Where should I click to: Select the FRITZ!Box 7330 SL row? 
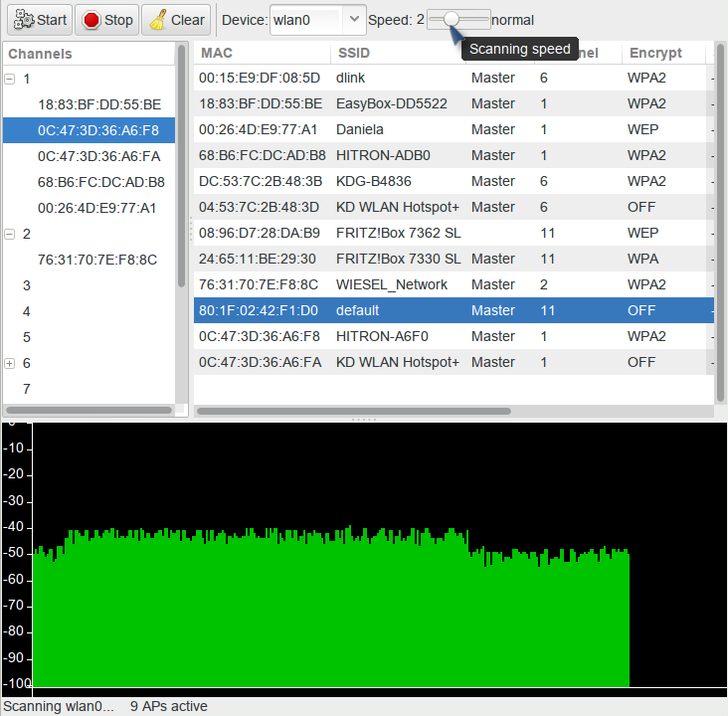pyautogui.click(x=454, y=259)
